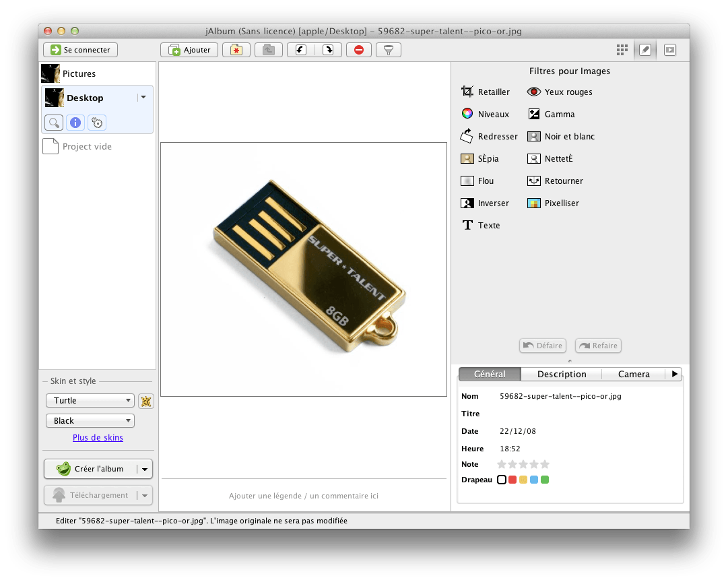Image resolution: width=728 pixels, height=582 pixels.
Task: Switch to slideshow preview view
Action: coord(670,50)
